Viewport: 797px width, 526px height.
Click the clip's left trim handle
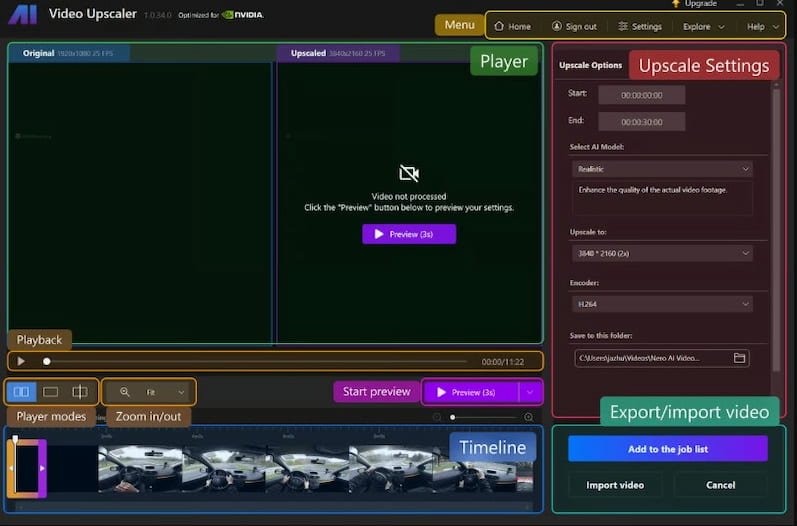point(11,468)
